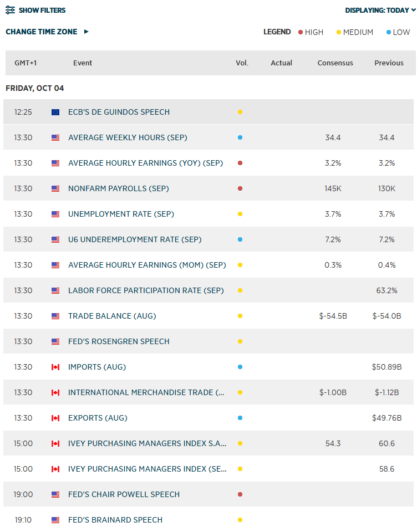Click the Canada flag beside Imports (Aug)
The image size is (417, 532).
55,367
